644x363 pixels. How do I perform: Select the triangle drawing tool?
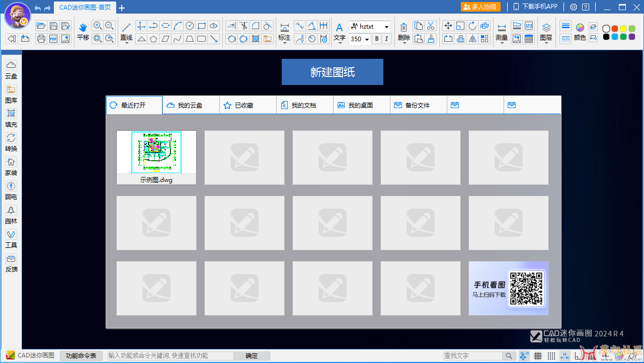pos(141,39)
